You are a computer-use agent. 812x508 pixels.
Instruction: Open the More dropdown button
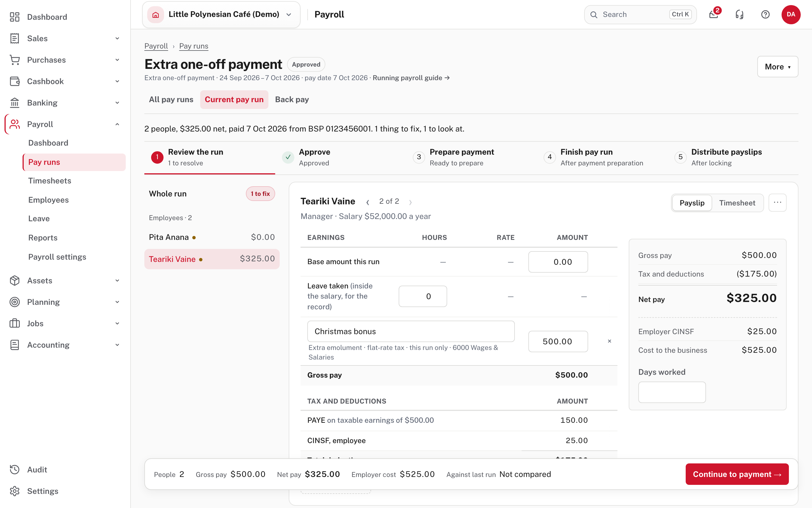click(x=777, y=67)
